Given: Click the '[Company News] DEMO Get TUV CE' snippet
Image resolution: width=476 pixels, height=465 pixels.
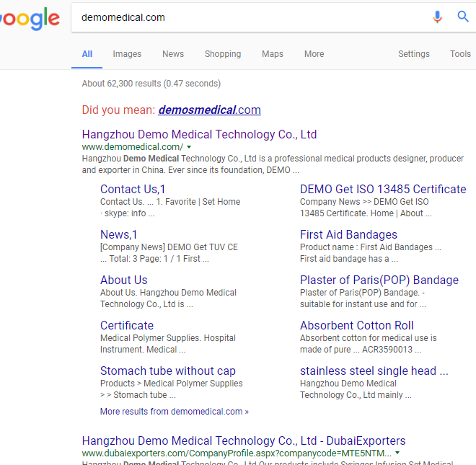Looking at the screenshot, I should coord(169,247).
